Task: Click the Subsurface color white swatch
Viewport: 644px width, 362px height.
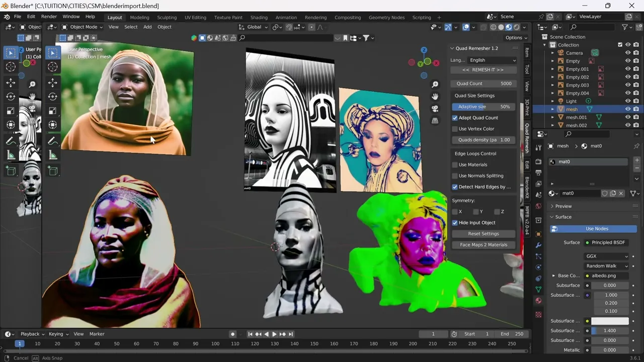Action: (610, 321)
